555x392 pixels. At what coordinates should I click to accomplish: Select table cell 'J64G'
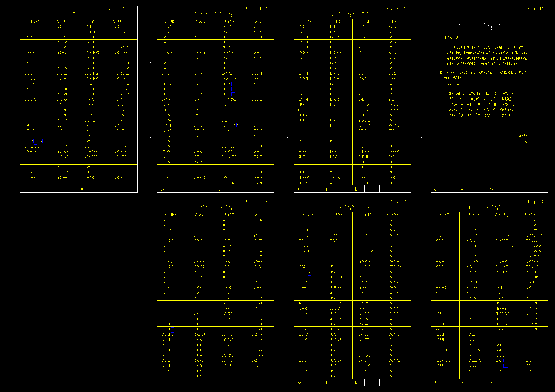pos(362,246)
